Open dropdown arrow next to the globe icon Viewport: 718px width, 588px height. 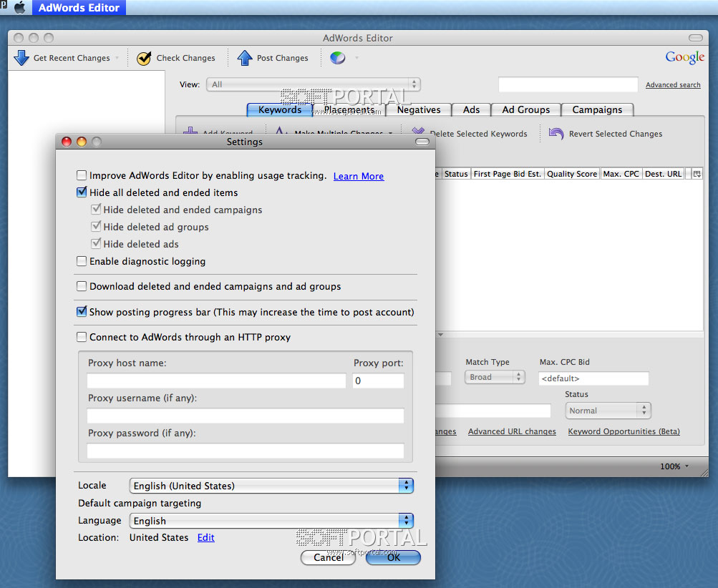coord(356,58)
